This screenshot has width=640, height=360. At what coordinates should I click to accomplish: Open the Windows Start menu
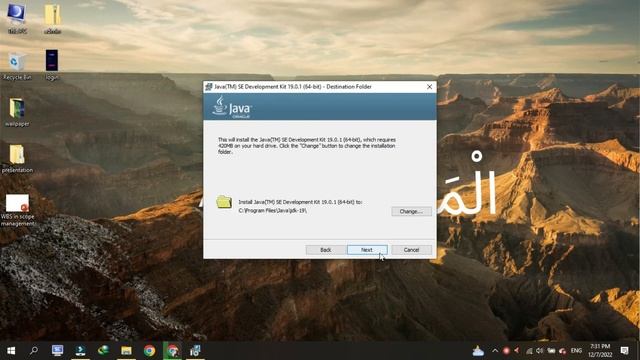(11, 351)
